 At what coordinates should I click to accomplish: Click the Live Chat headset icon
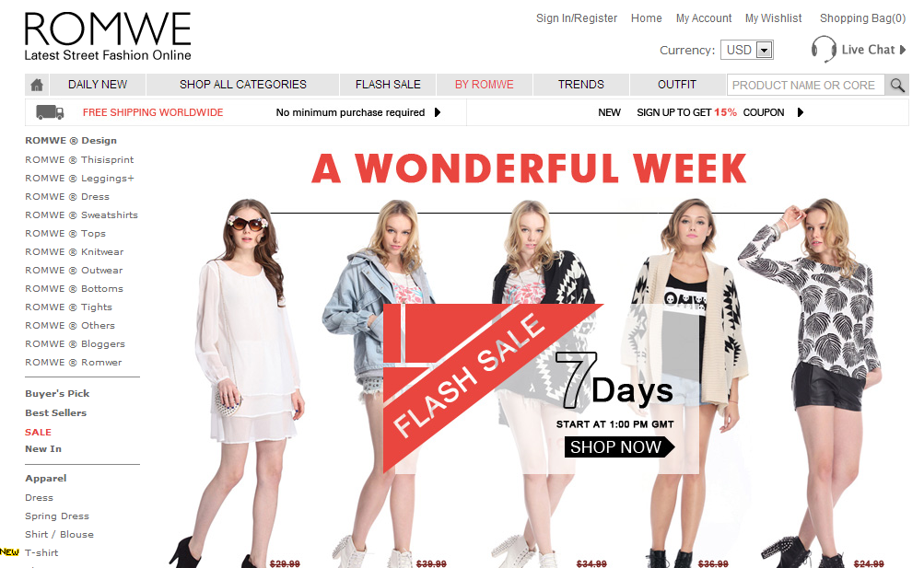point(824,50)
